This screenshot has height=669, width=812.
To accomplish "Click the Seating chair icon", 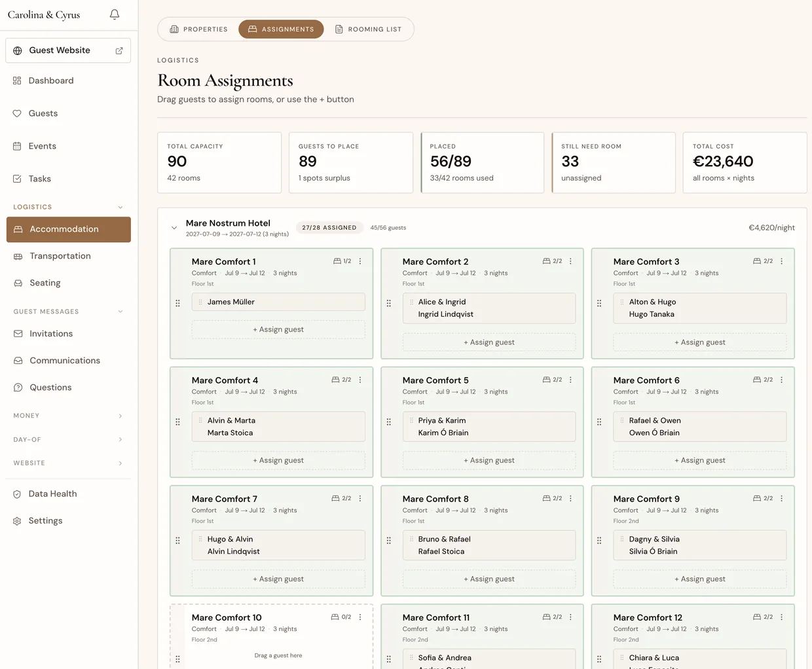I will (18, 283).
